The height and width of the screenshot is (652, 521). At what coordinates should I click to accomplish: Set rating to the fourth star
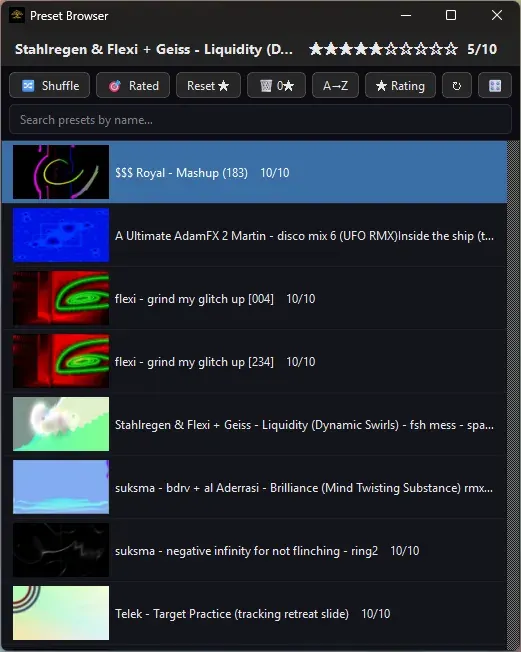[x=361, y=49]
